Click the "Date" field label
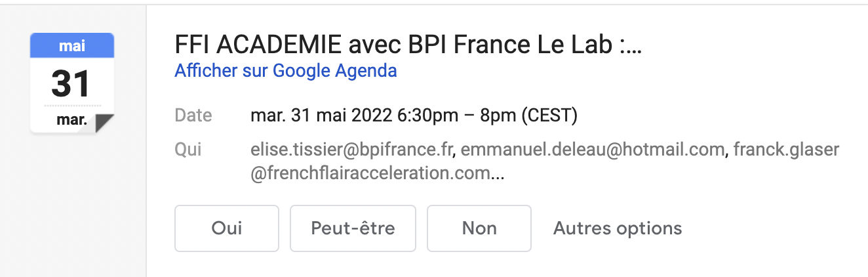868x277 pixels. tap(193, 116)
